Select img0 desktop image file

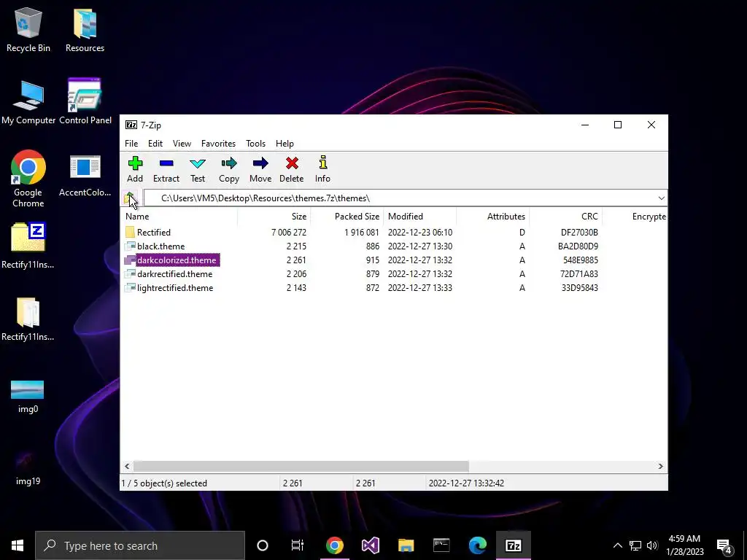tap(28, 396)
